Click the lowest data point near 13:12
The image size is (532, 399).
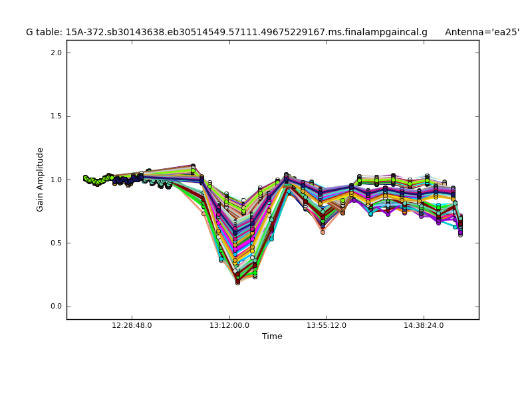237,282
